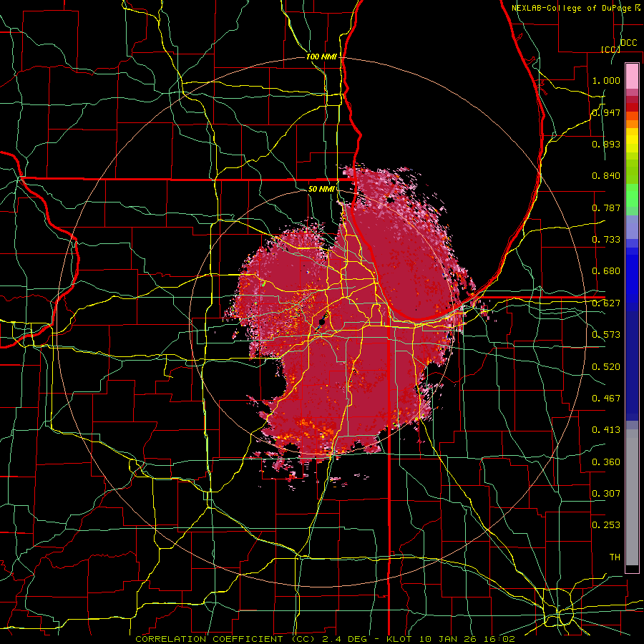Pick the light pink swatch atop the color bar
644x644 pixels.
point(632,76)
